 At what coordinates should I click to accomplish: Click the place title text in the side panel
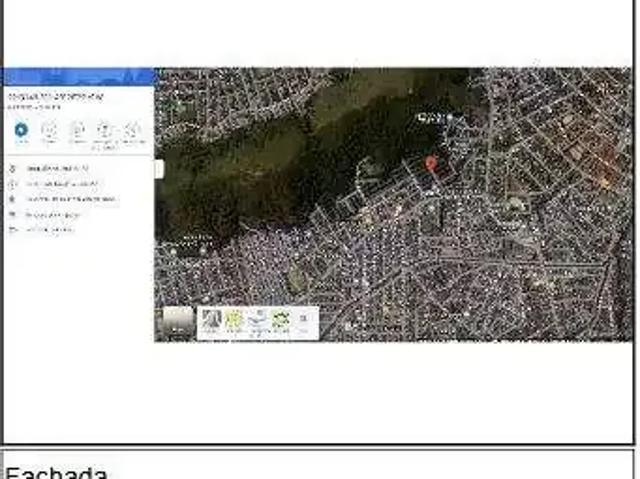55,97
